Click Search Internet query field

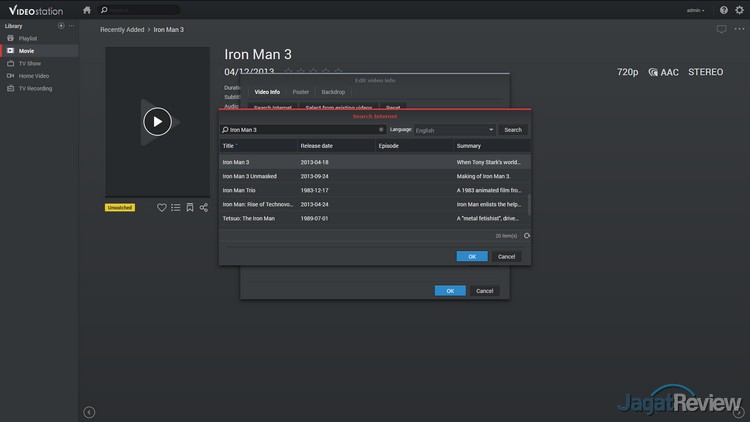(x=302, y=130)
